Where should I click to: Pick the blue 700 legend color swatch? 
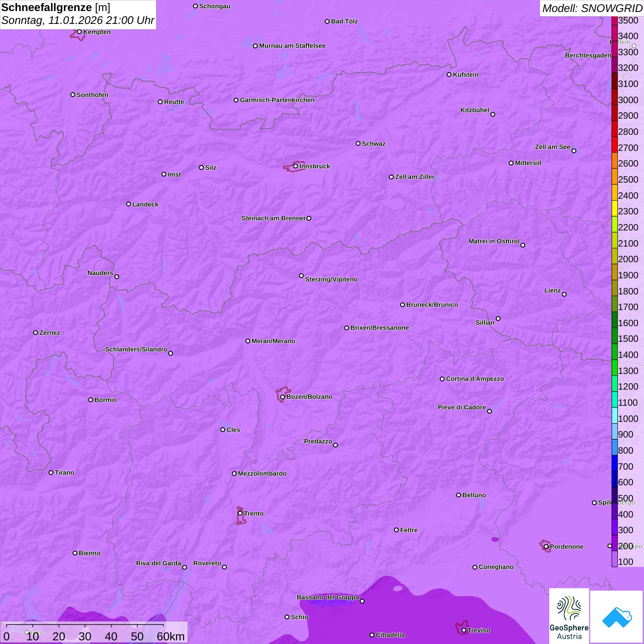click(x=615, y=463)
